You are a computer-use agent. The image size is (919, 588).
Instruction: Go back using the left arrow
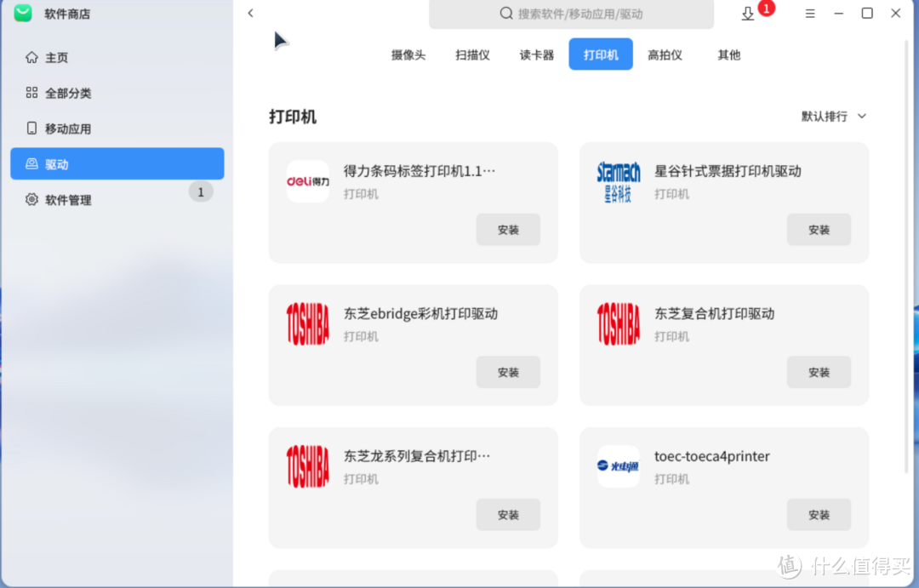click(251, 13)
